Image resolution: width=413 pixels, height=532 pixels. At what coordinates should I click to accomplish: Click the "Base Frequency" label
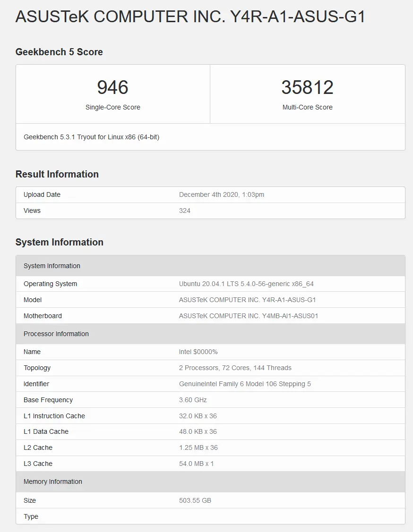48,400
